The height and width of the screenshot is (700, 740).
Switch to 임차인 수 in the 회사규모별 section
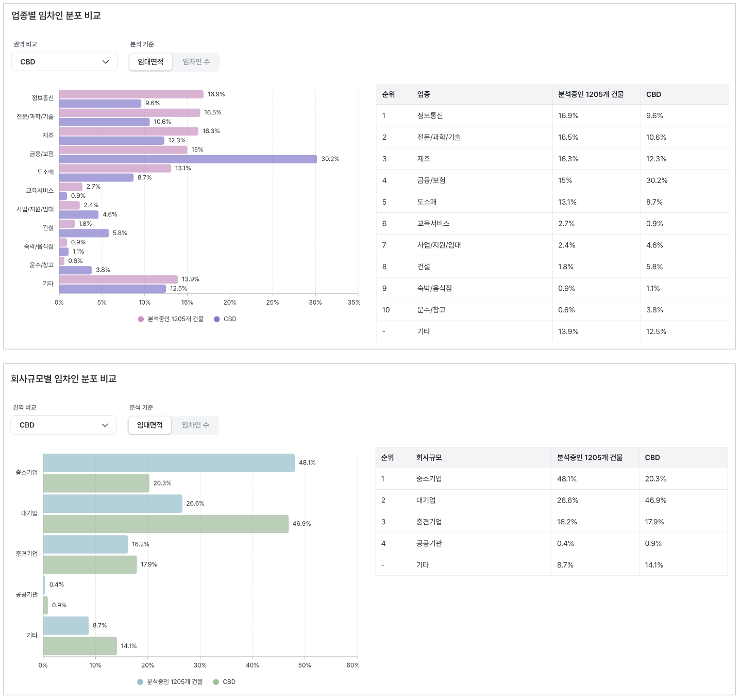pyautogui.click(x=195, y=425)
